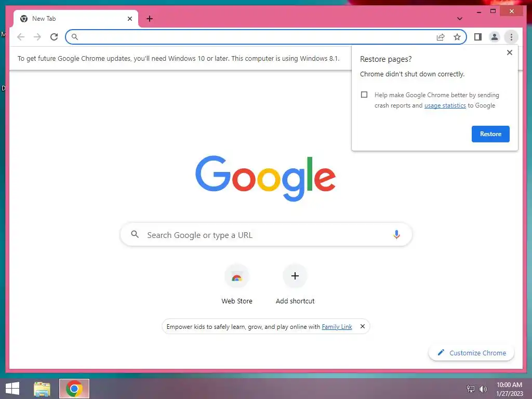Screen dimensions: 532x399
Task: Click the search icon in the address bar
Action: 75,37
